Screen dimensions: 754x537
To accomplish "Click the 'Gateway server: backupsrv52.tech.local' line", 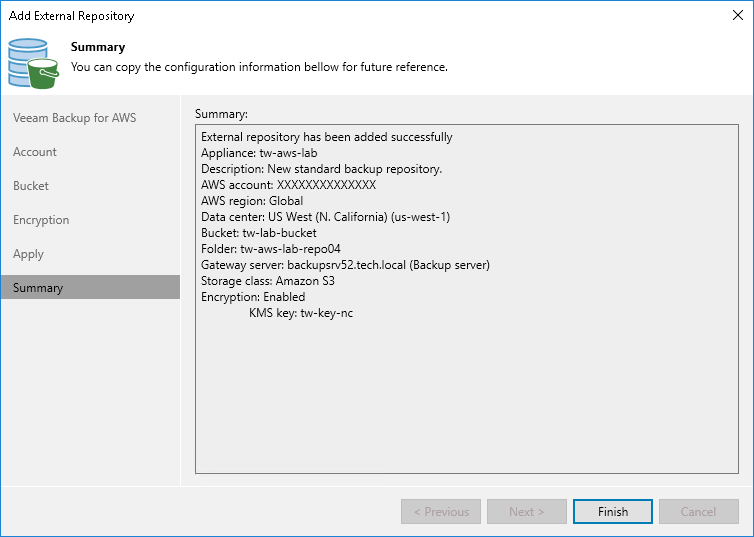I will point(345,265).
